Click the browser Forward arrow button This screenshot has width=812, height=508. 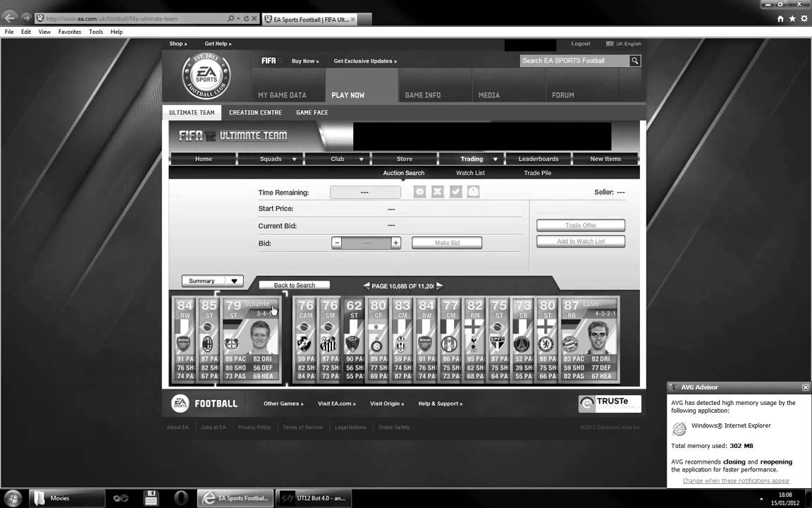[x=26, y=18]
